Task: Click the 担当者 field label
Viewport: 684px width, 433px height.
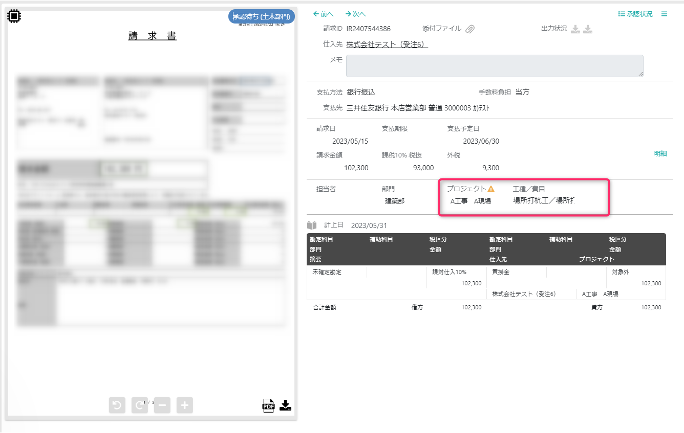Action: click(326, 189)
